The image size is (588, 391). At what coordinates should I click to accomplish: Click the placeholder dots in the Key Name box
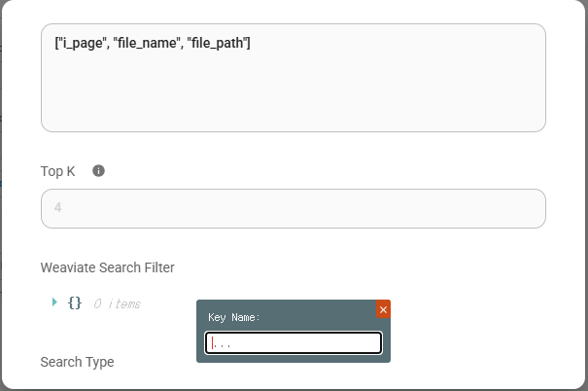click(224, 343)
